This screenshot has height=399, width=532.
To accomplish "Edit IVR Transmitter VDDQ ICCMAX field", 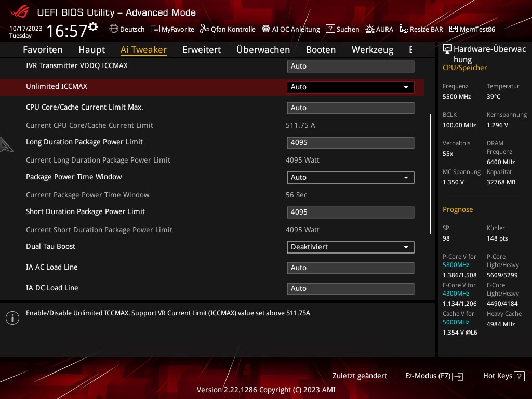I will pyautogui.click(x=350, y=66).
